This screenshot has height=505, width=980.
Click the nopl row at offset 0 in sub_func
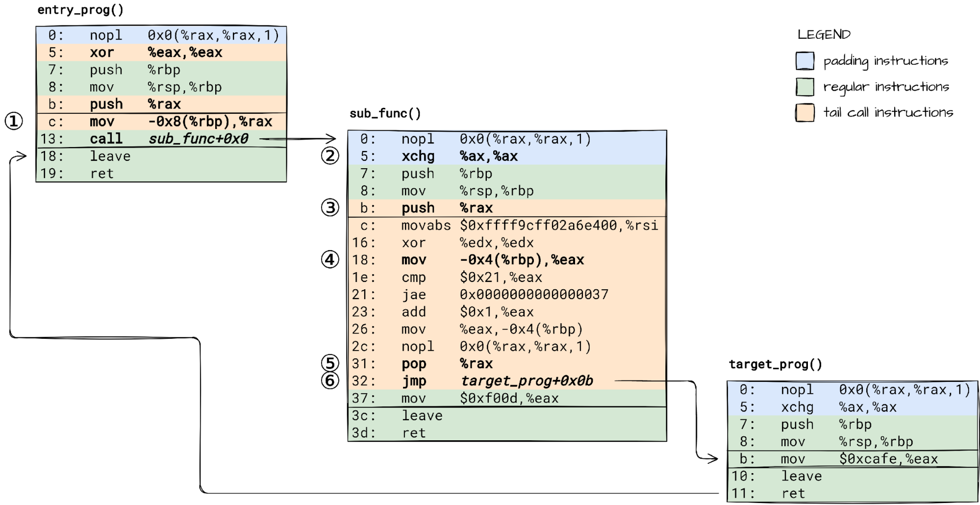point(507,139)
